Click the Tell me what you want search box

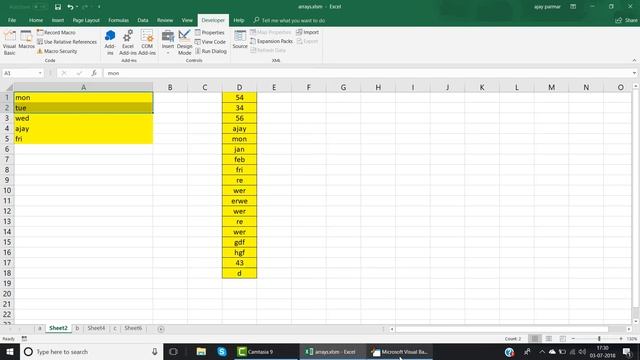tap(289, 20)
